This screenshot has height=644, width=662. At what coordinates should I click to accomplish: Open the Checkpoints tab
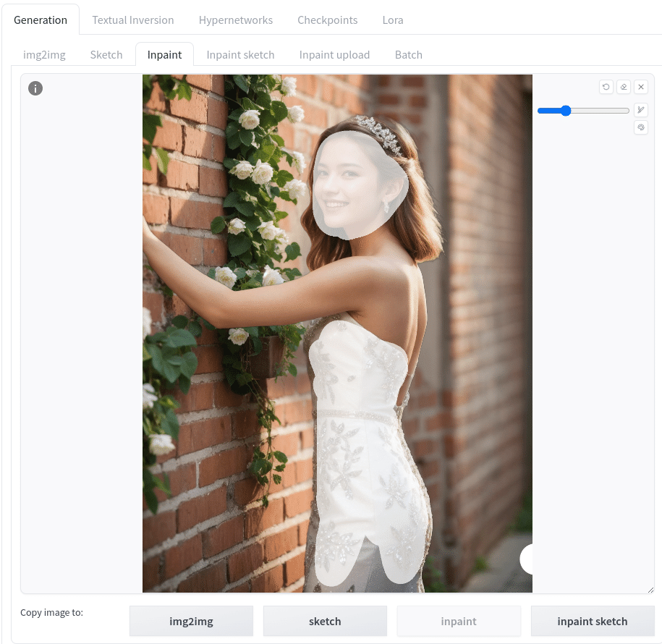(328, 20)
